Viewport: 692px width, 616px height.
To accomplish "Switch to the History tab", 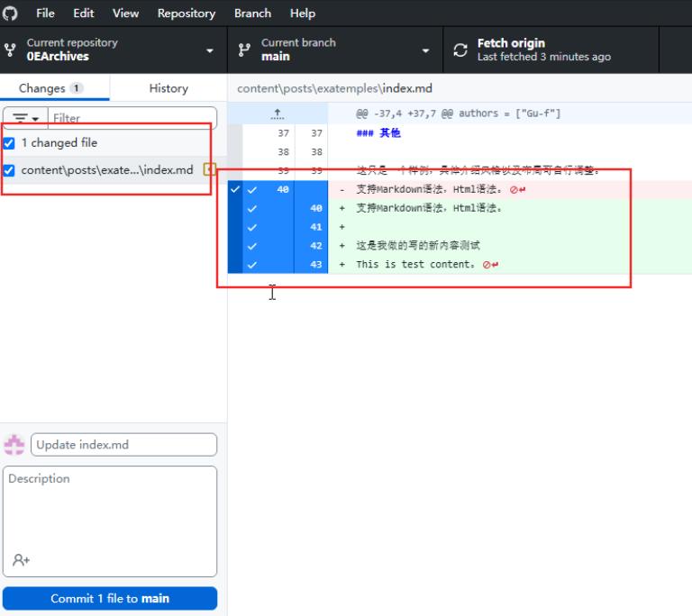I will click(168, 88).
